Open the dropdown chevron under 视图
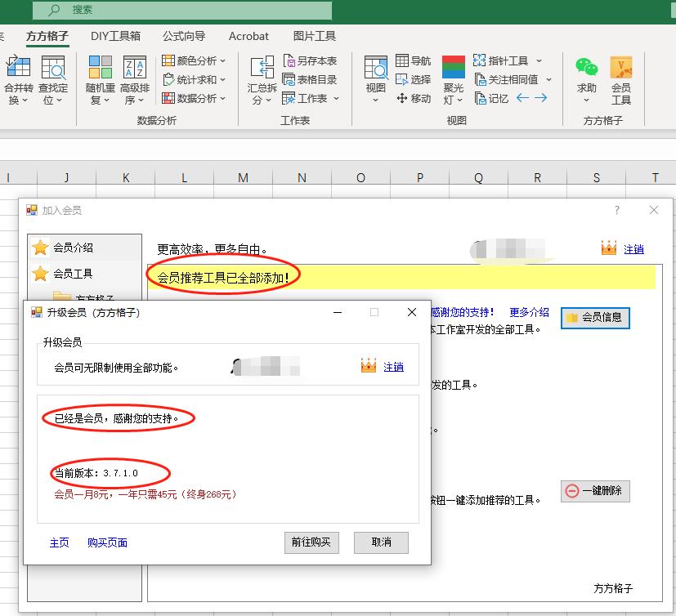The image size is (676, 616). click(375, 100)
